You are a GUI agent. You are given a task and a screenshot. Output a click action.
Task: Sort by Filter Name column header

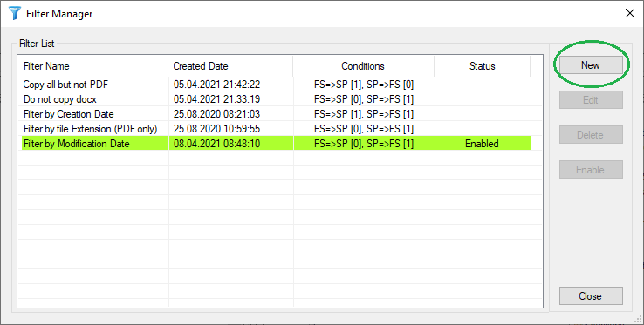coord(93,66)
